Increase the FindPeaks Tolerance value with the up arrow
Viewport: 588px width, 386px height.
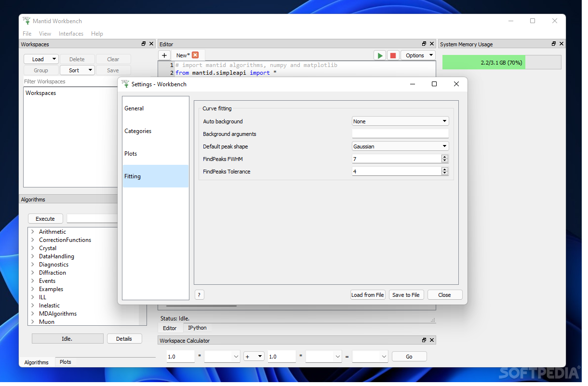pyautogui.click(x=444, y=169)
